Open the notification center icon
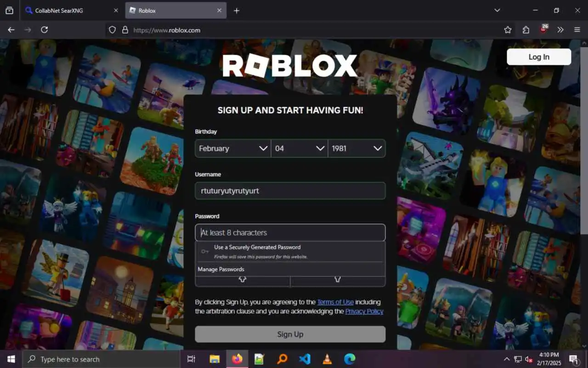Image resolution: width=588 pixels, height=368 pixels. [x=573, y=359]
